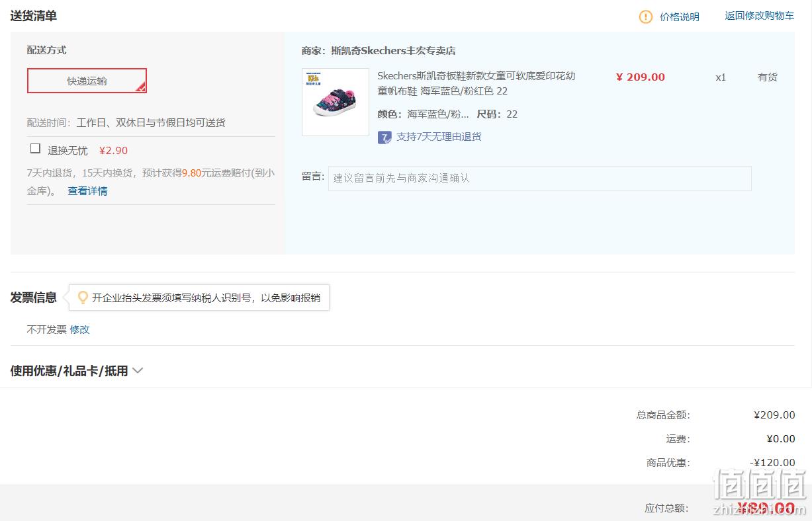Go back via 返回修改购物车 link

click(x=760, y=16)
